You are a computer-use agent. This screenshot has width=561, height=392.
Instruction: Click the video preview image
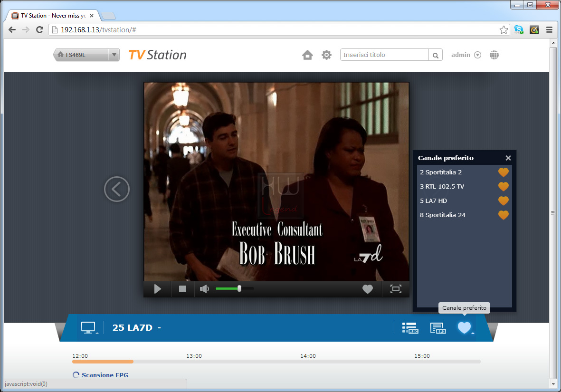click(276, 182)
